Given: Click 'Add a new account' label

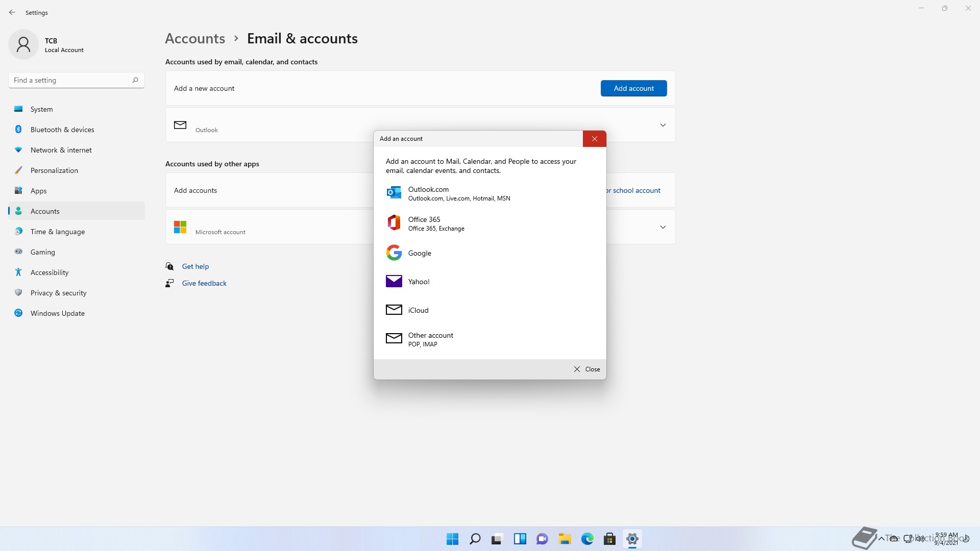Looking at the screenshot, I should click(x=204, y=88).
